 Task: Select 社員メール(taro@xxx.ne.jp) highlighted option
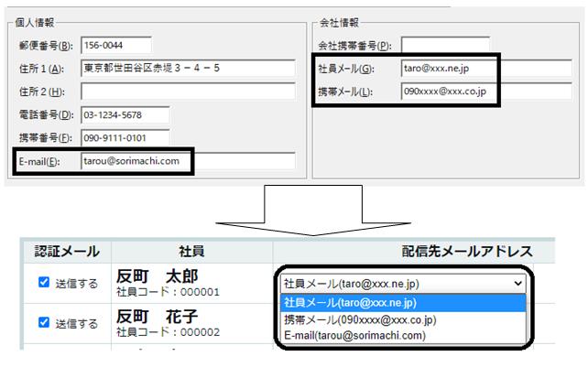403,303
